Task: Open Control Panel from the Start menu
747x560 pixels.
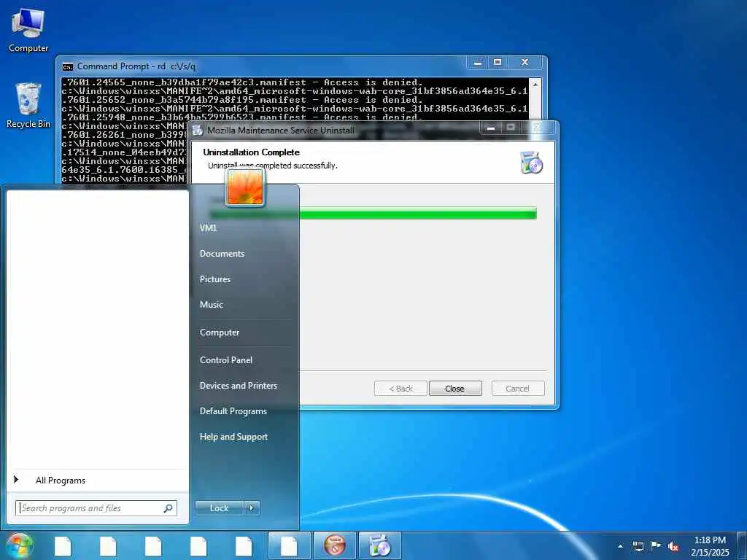Action: point(226,360)
